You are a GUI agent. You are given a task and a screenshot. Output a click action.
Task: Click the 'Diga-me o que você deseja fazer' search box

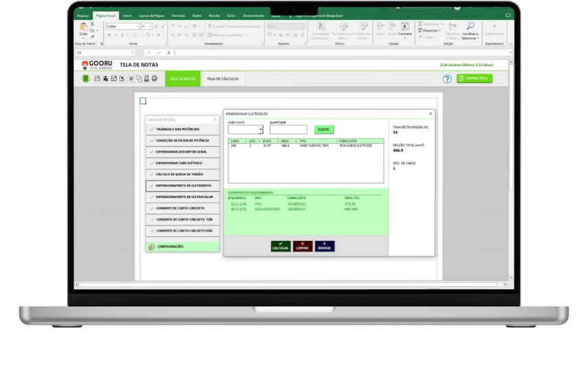[x=316, y=16]
